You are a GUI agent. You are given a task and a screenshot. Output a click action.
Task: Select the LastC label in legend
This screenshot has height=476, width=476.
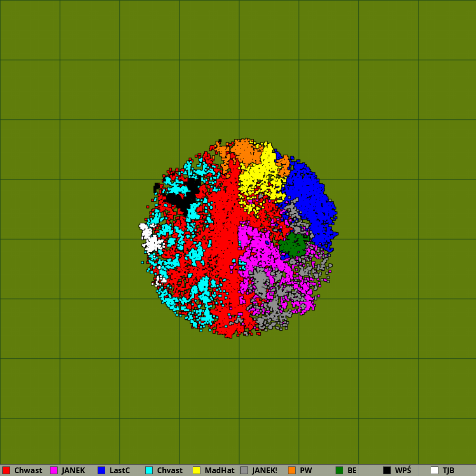click(119, 470)
